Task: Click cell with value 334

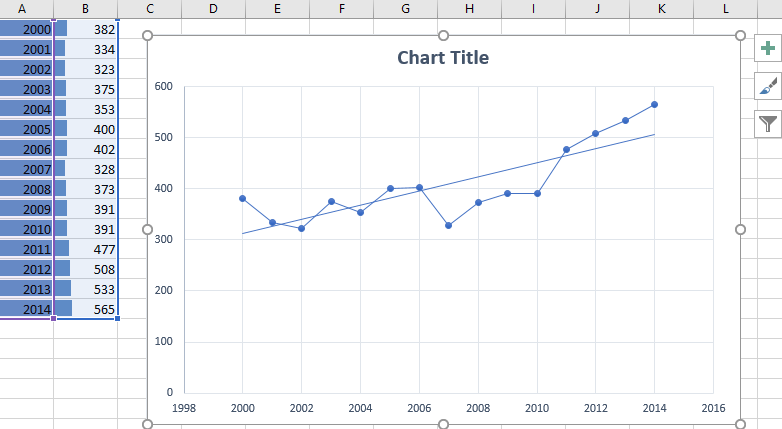Action: point(85,49)
